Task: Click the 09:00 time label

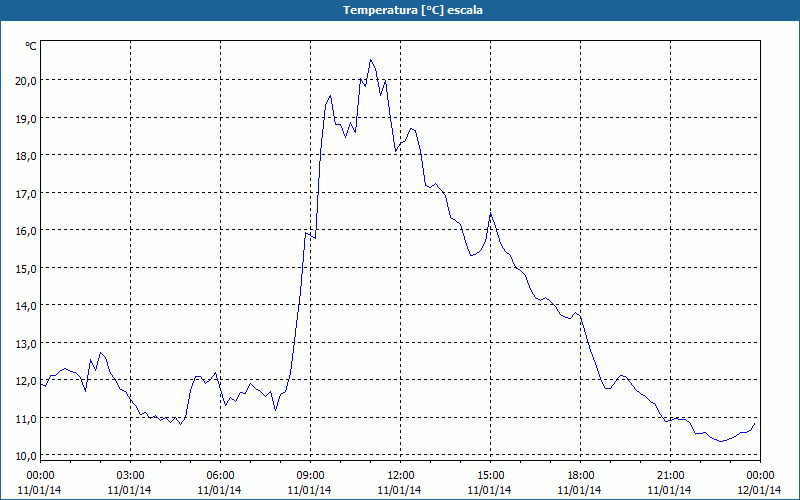Action: tap(310, 476)
